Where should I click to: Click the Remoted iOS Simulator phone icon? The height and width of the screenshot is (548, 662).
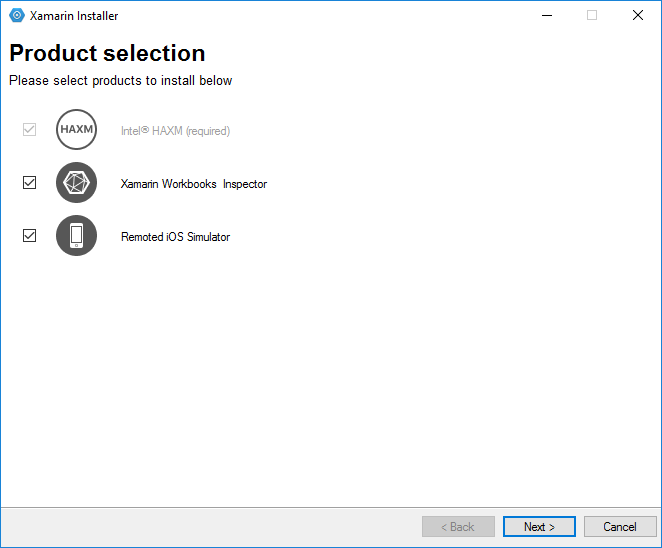[x=76, y=236]
